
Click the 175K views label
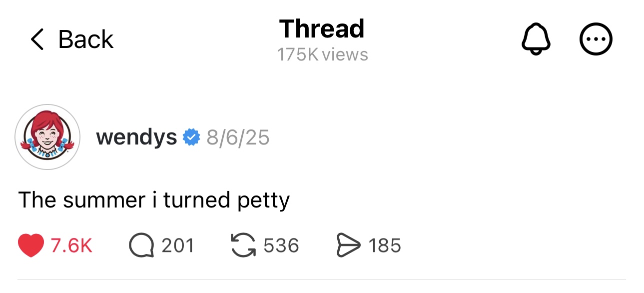[x=322, y=54]
